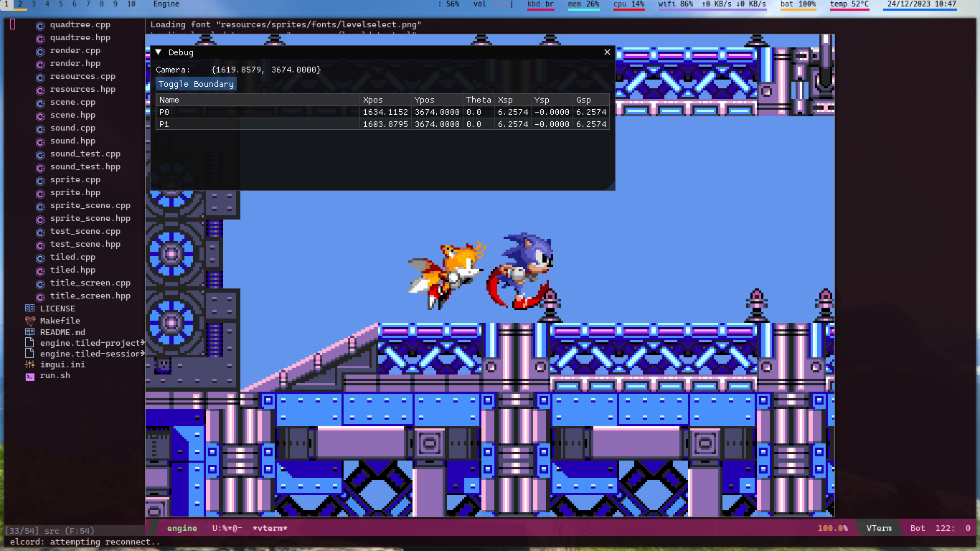Open title_screen.cpp in the file tree
This screenshot has height=551, width=980.
[90, 283]
